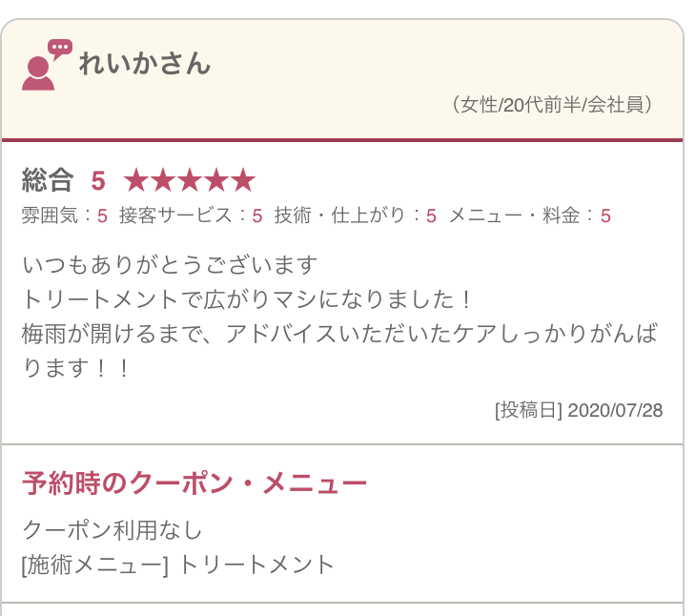Click reviewer name れいかさん
The width and height of the screenshot is (696, 616).
coord(145,63)
